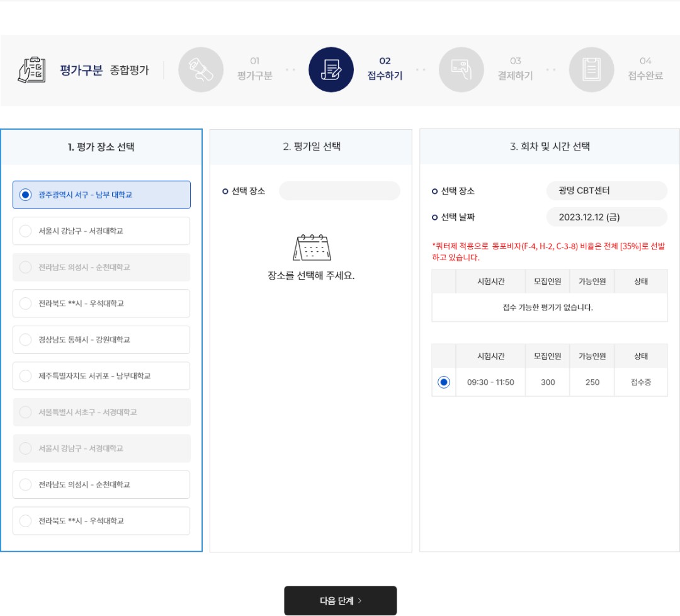The image size is (680, 616).
Task: Open the 2. 평가일 선택 panel header
Action: (311, 147)
